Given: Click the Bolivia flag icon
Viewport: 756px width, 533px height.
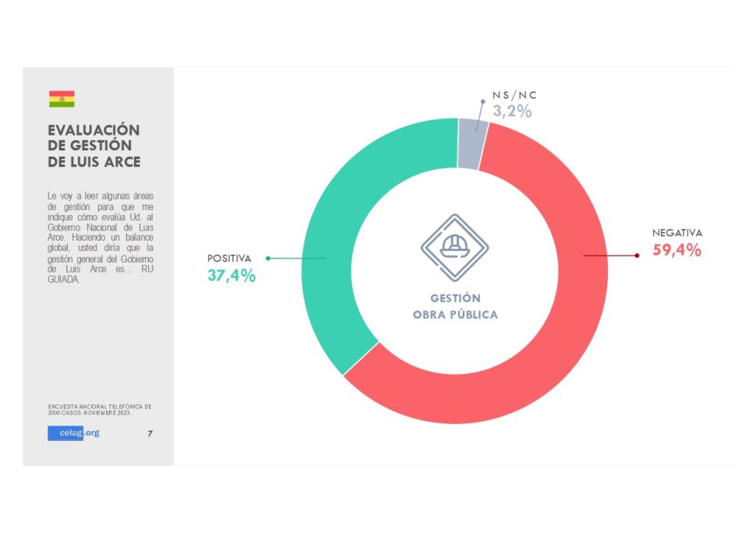Looking at the screenshot, I should [62, 99].
